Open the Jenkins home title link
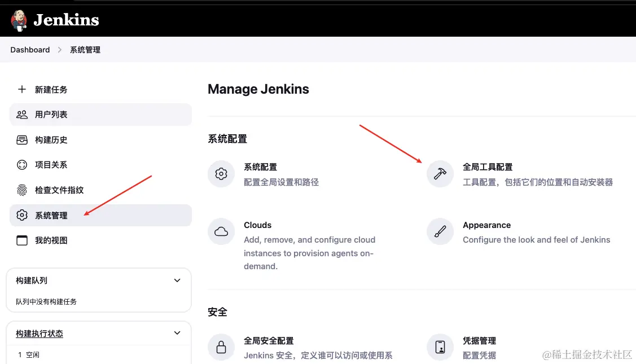This screenshot has width=636, height=364. pyautogui.click(x=66, y=20)
